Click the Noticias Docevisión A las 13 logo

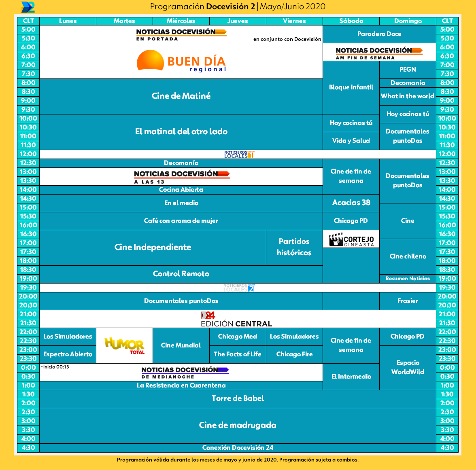(181, 177)
